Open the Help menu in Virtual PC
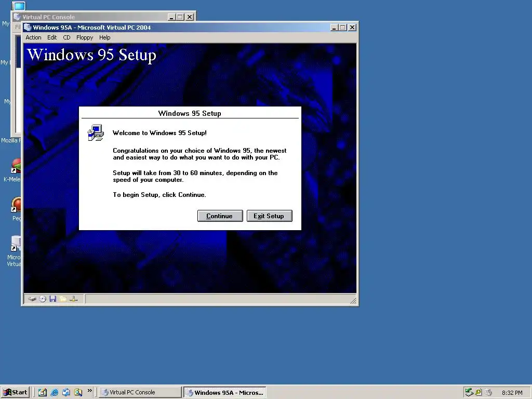This screenshot has height=399, width=532. coord(105,37)
